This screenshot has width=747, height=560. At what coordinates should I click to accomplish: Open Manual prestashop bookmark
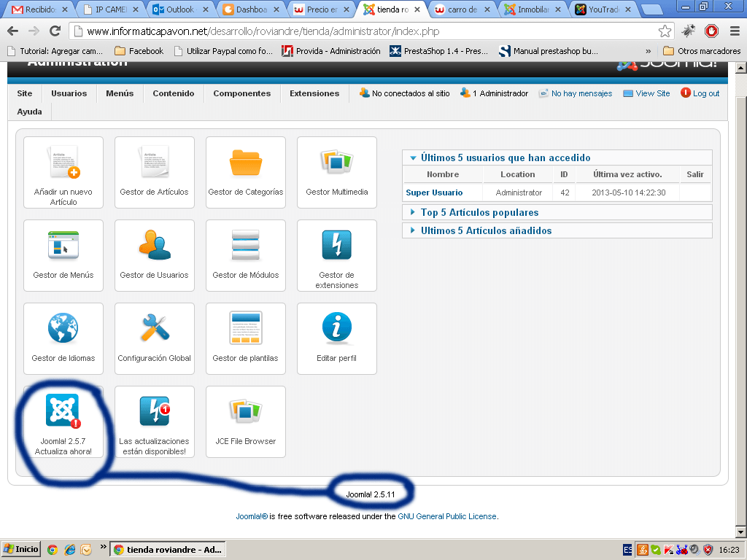click(549, 51)
